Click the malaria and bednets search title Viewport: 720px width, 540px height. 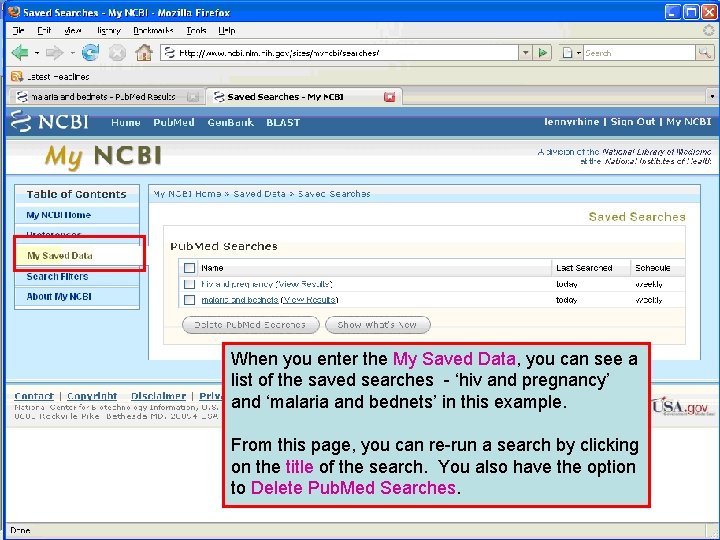coord(240,300)
